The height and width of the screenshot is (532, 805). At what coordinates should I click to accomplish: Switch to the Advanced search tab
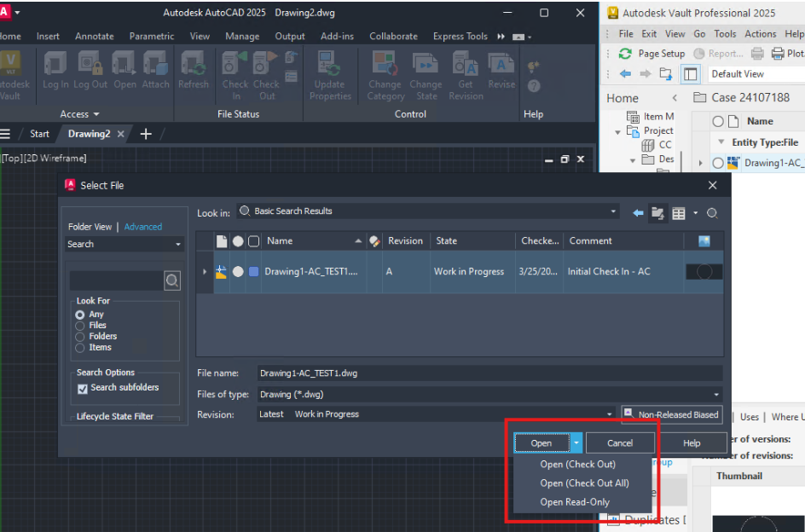tap(142, 226)
